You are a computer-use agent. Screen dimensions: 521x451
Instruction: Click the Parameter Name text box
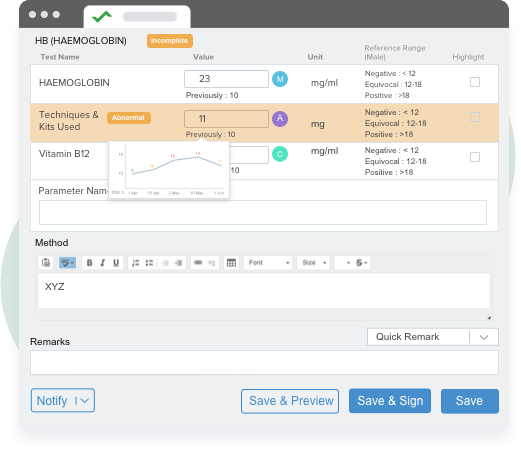263,212
